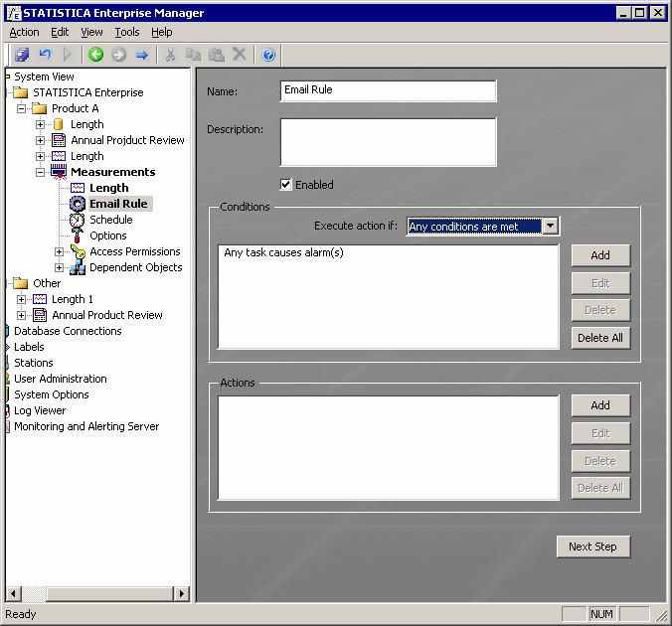
Task: Open the View menu
Action: [91, 32]
